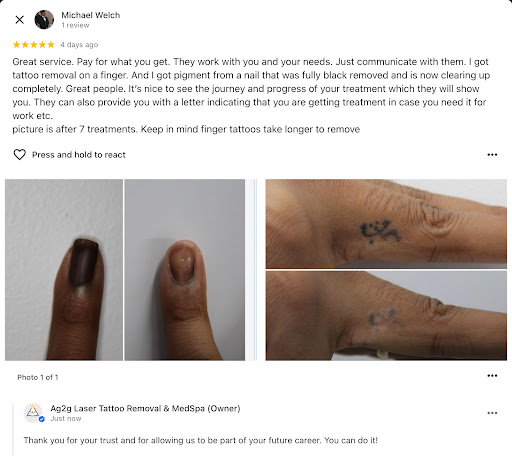Open Ag2g Laser Tattoo Removal & MedSpa owner name
Screen dimensions: 512x470
(145, 409)
